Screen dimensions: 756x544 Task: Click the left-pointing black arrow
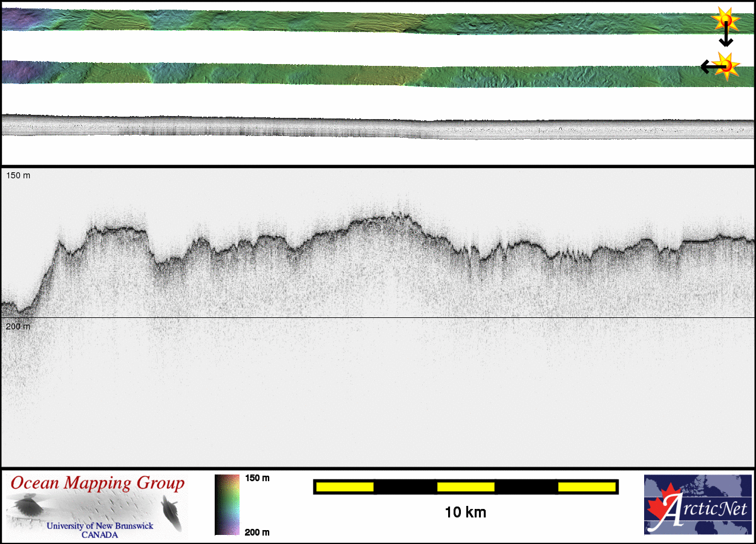[x=708, y=66]
